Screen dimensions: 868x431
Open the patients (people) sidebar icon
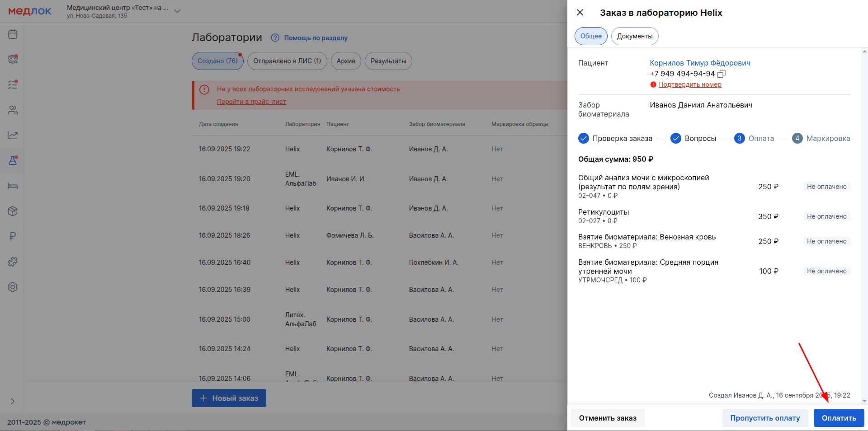[13, 110]
